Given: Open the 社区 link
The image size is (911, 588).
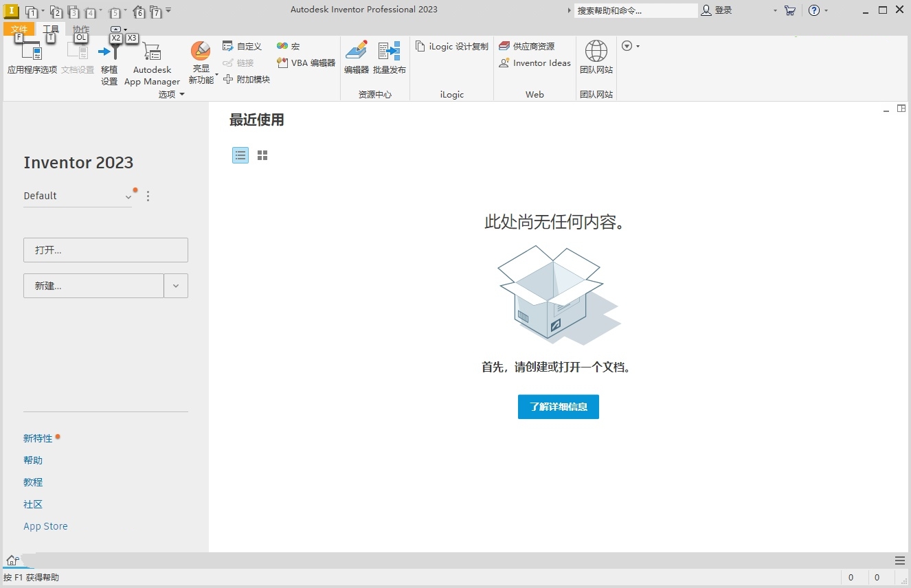Looking at the screenshot, I should click(x=33, y=504).
